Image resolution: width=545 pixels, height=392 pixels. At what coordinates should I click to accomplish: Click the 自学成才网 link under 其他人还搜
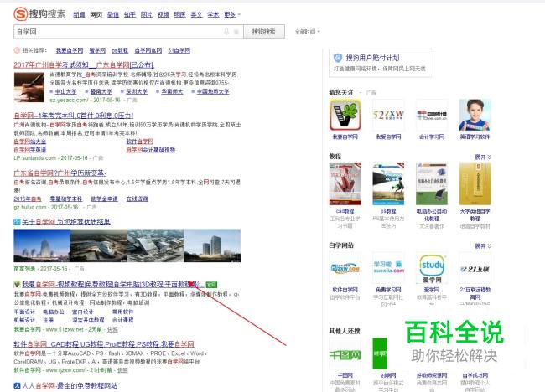(475, 375)
